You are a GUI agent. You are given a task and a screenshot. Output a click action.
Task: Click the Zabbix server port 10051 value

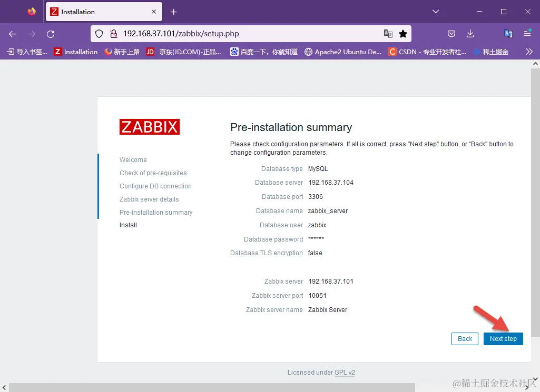coord(317,296)
